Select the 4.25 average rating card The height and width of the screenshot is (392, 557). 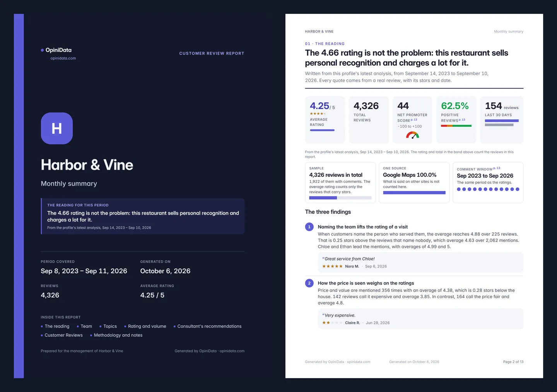tap(325, 120)
